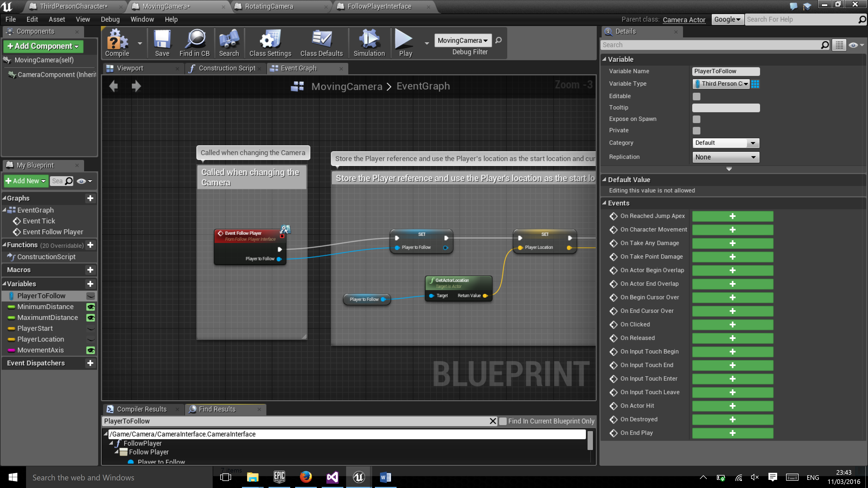Switch to Compiler Results tab
Screen dimensions: 868x488
pos(142,409)
